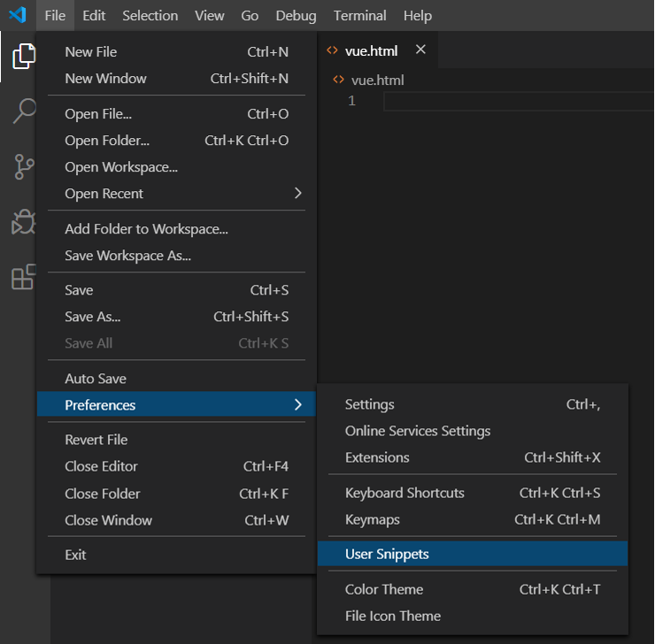Close the vue.html editor tab
The height and width of the screenshot is (644, 655).
[420, 50]
